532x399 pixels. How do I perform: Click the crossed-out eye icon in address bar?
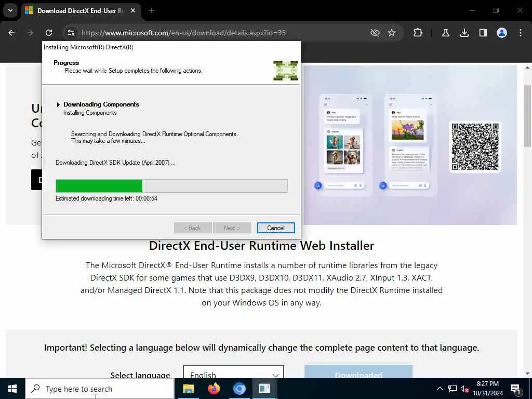coord(375,33)
